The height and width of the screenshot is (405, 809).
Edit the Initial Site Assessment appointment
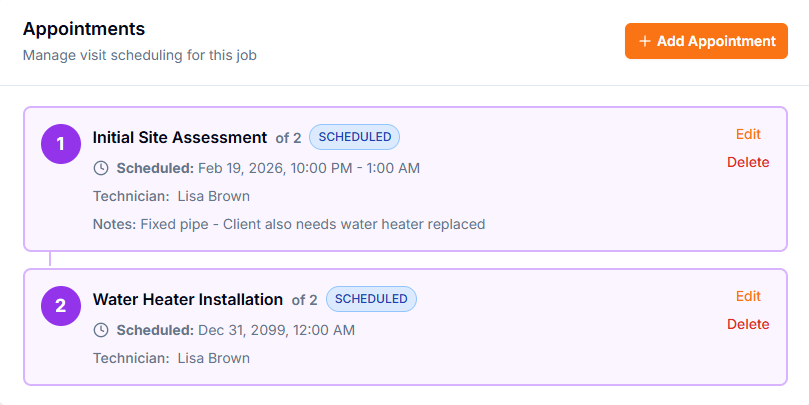pos(748,134)
